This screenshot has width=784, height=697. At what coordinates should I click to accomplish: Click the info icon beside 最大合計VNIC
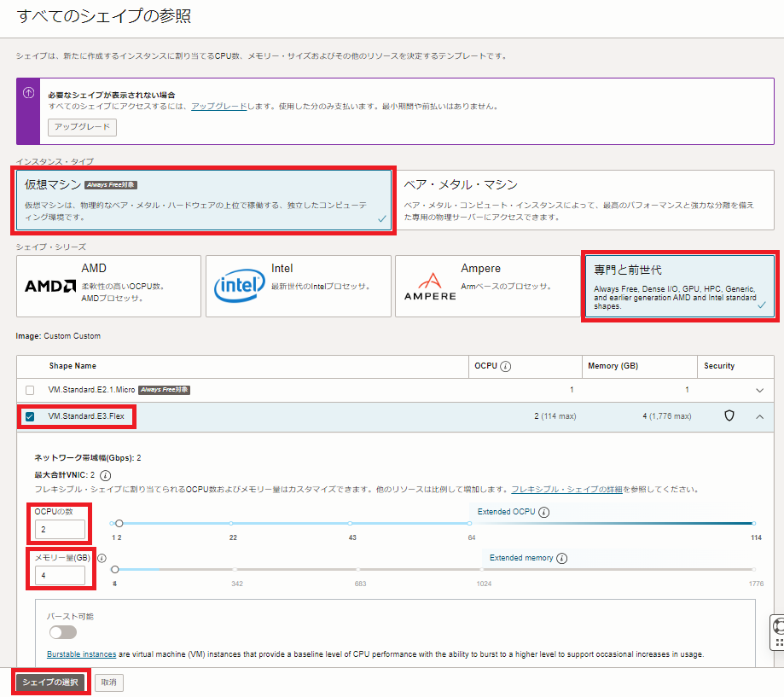(x=106, y=475)
